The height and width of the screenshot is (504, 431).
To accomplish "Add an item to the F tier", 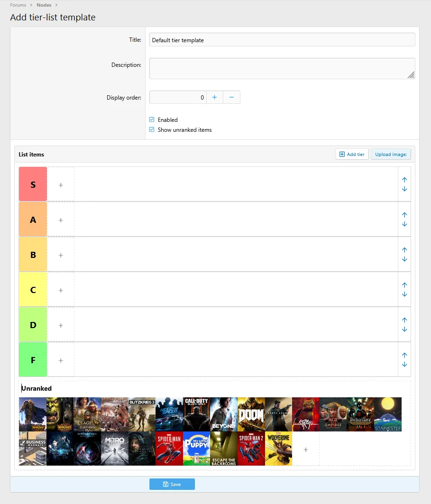I will [x=61, y=360].
